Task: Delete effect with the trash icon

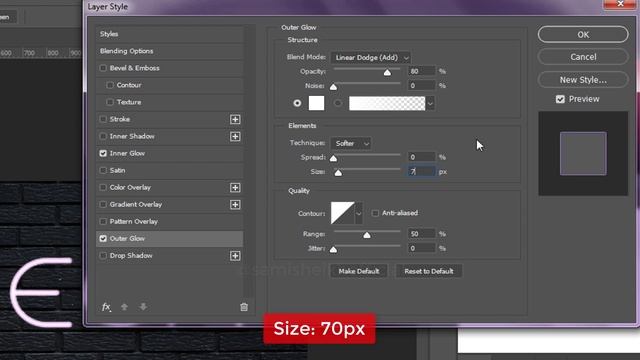Action: pos(244,307)
